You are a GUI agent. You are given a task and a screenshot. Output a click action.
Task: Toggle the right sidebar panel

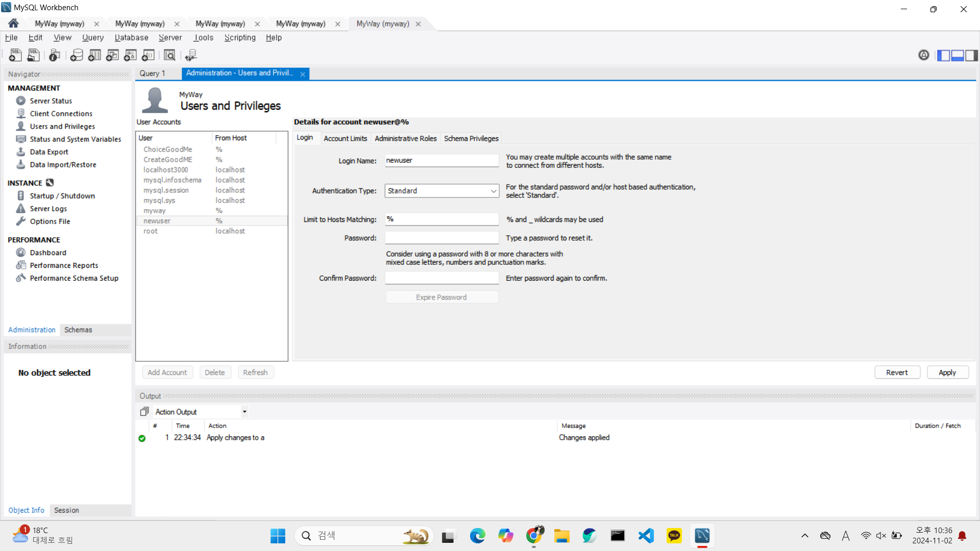tap(971, 55)
